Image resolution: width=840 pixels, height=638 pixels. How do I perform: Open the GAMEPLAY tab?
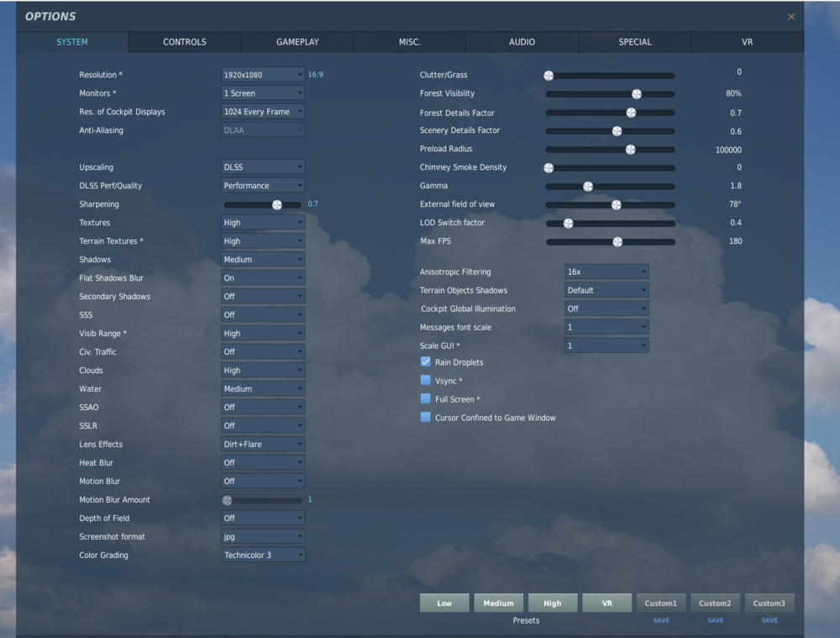coord(297,41)
